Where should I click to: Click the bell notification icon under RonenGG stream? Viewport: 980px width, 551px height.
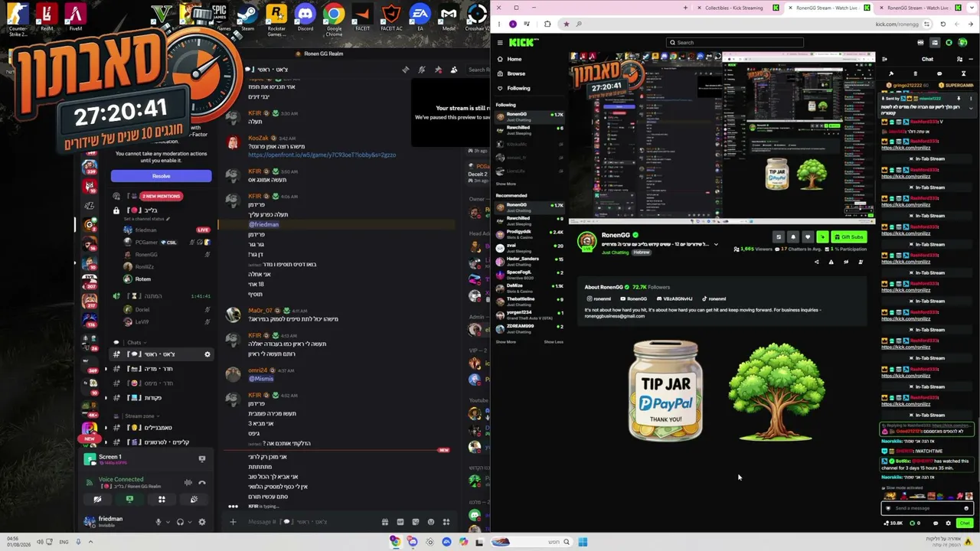(x=793, y=237)
